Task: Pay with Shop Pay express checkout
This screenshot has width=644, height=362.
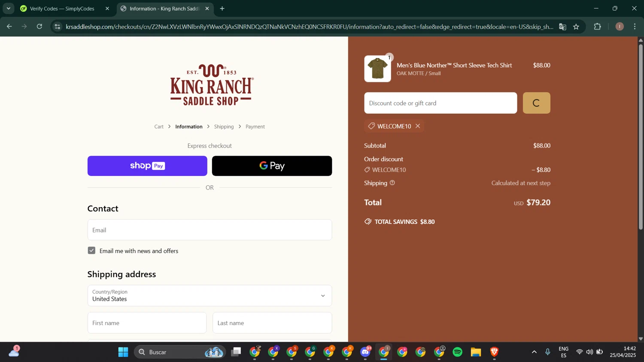Action: tap(147, 166)
